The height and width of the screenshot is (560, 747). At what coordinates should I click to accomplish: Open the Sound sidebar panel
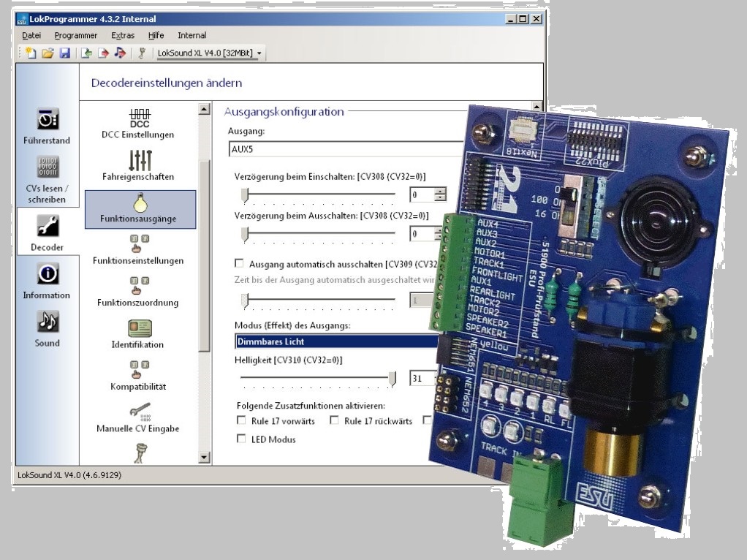(48, 329)
